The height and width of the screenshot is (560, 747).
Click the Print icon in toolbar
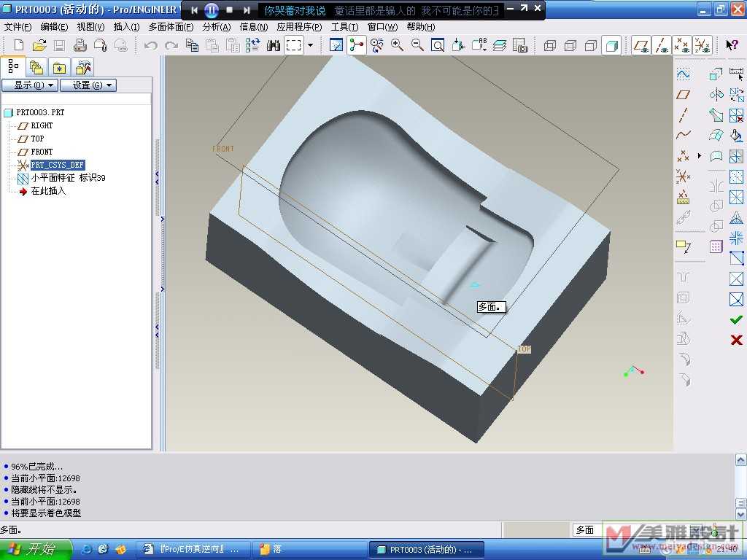80,45
